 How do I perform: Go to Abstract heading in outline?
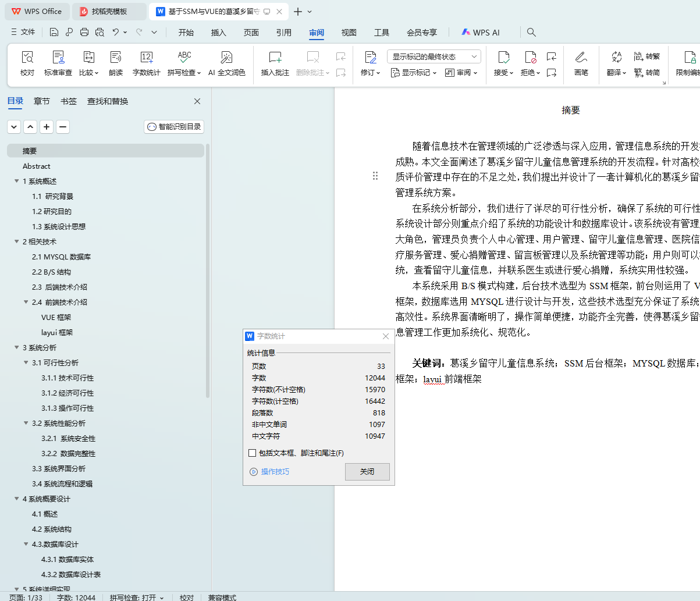click(x=36, y=166)
